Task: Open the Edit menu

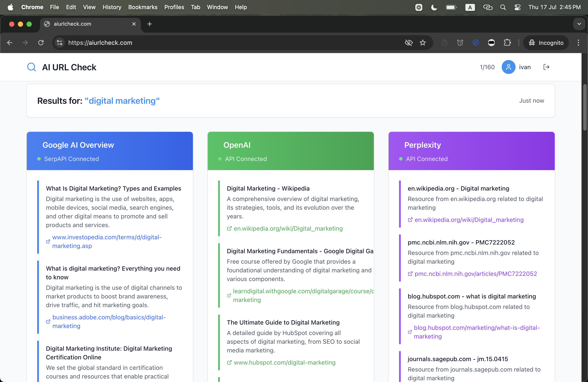Action: click(71, 7)
